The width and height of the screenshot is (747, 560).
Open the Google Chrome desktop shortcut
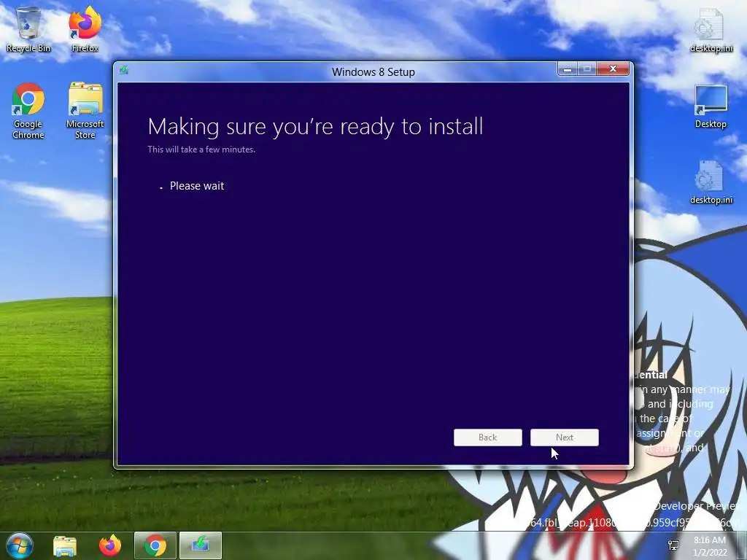click(x=28, y=111)
